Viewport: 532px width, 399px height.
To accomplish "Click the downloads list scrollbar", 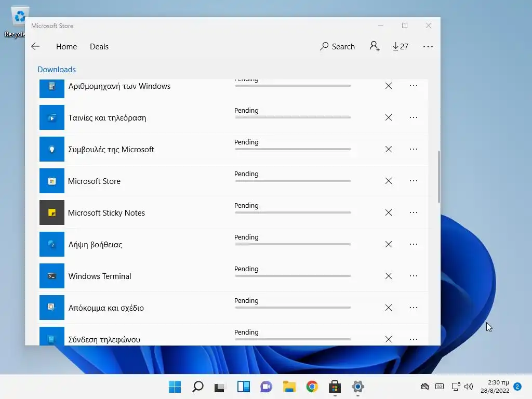I will (x=438, y=177).
